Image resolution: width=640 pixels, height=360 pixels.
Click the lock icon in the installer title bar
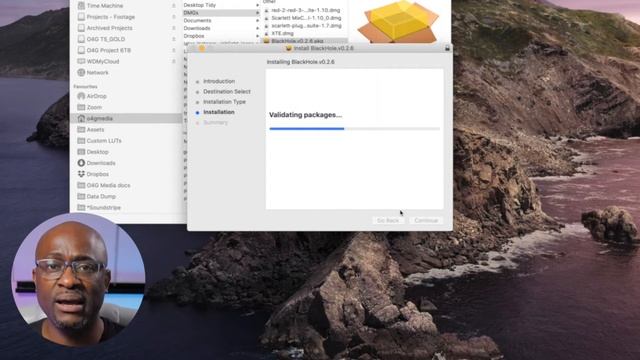pos(447,48)
